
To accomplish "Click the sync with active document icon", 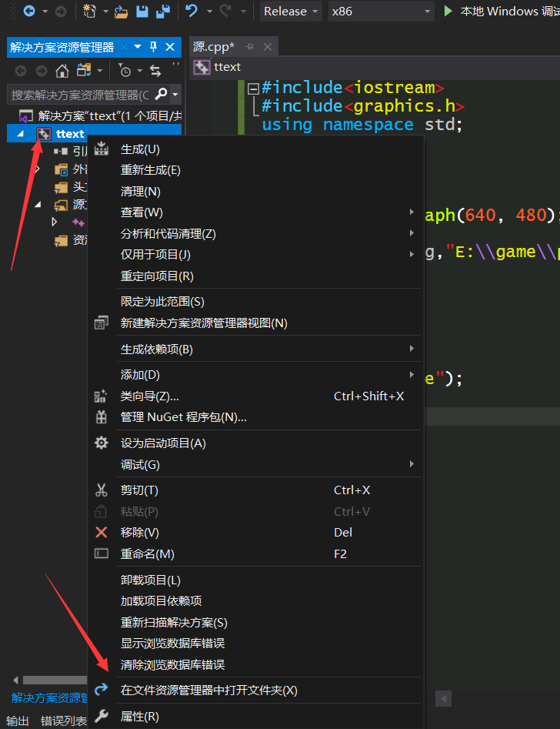I will click(155, 71).
